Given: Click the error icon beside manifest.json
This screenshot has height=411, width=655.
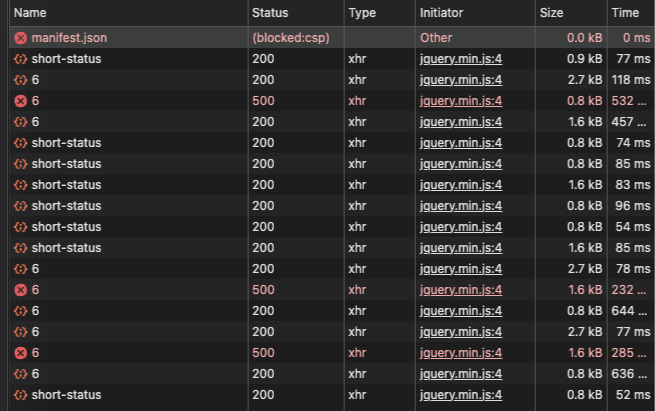Looking at the screenshot, I should [20, 38].
